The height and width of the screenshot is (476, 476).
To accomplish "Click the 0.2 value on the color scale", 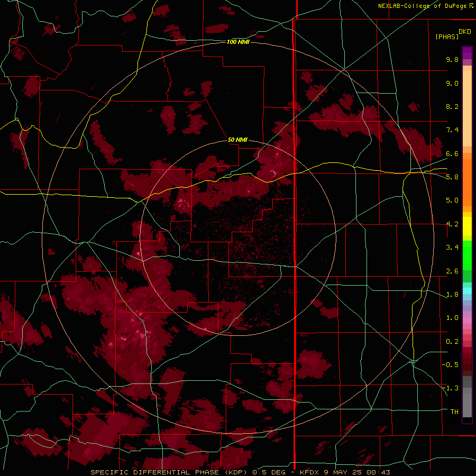I will 452,342.
